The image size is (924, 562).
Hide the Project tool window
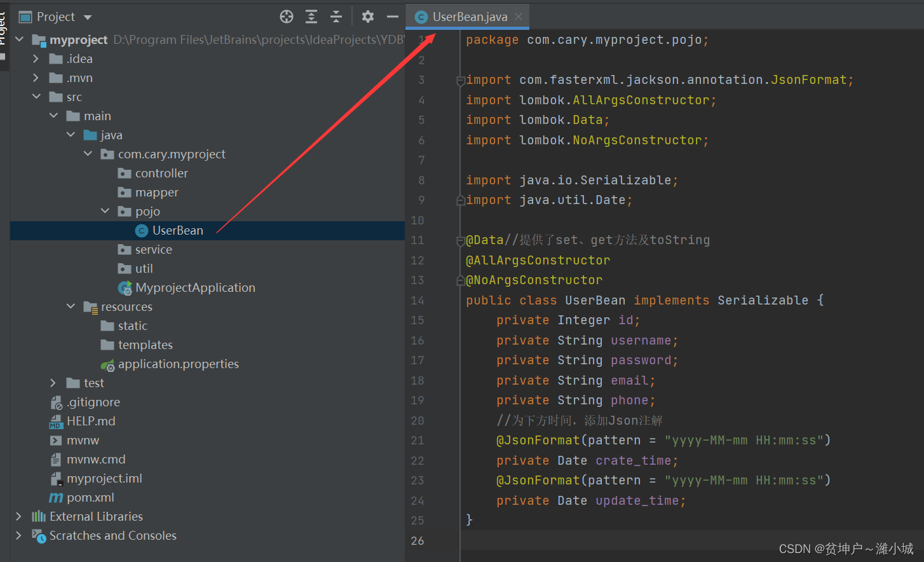click(x=393, y=17)
